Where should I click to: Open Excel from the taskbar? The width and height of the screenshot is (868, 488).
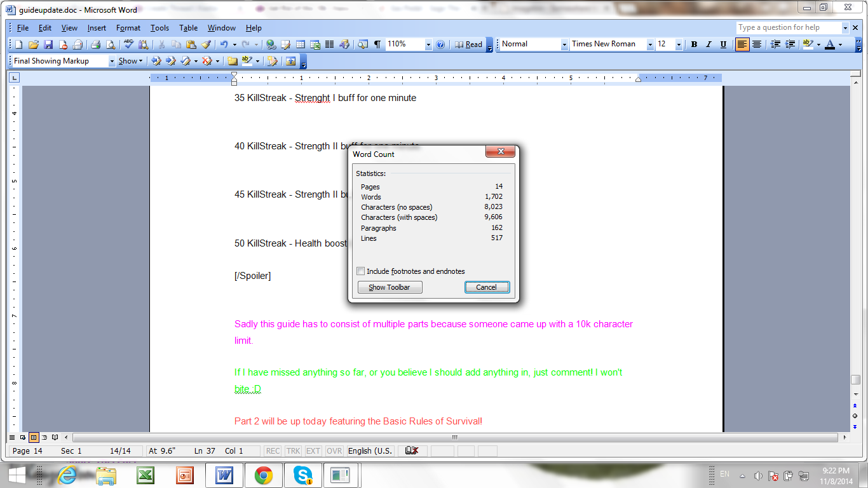146,475
